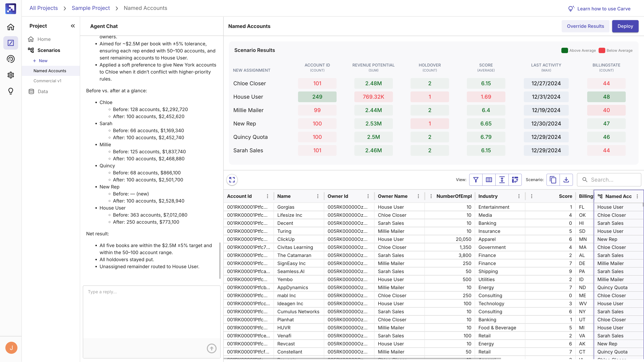Image resolution: width=644 pixels, height=362 pixels.
Task: Open the Data section
Action: (x=43, y=91)
